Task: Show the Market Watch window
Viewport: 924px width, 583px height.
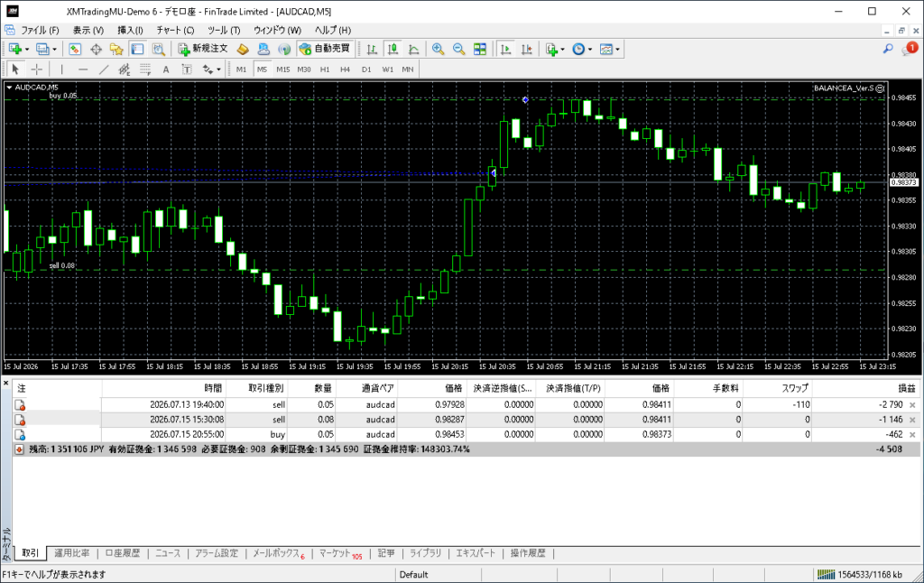Action: click(75, 49)
